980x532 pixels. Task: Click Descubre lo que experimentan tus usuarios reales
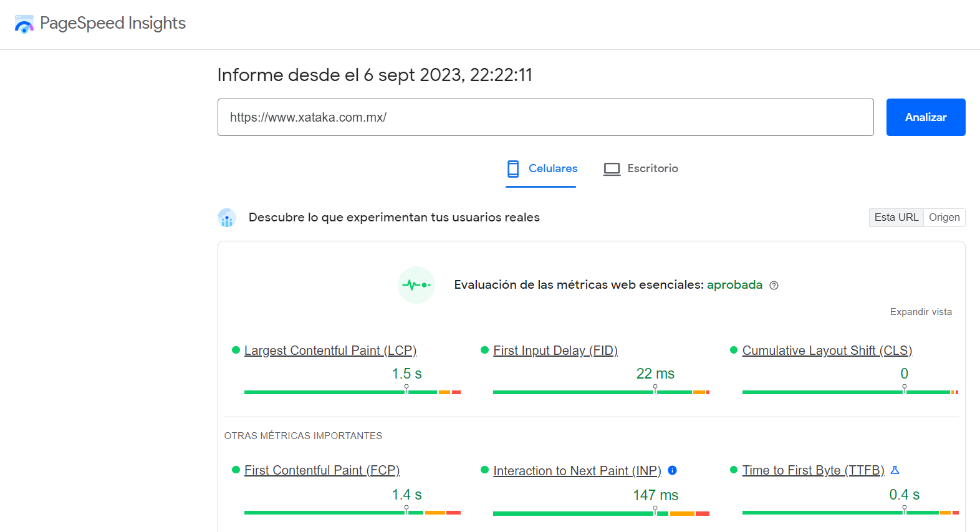pos(394,217)
